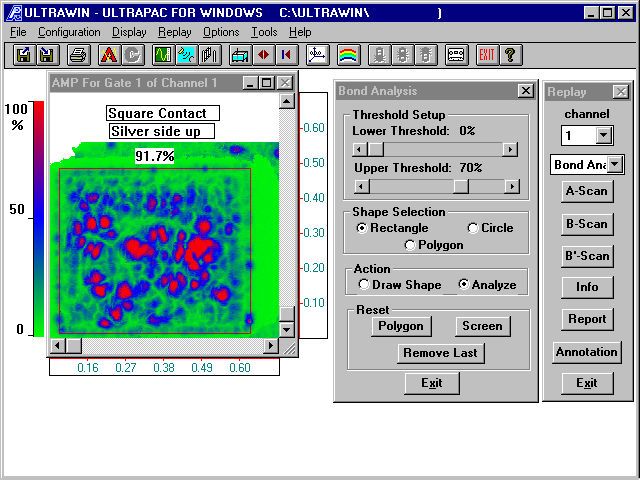This screenshot has width=640, height=480.
Task: Click the red EXIT toolbar icon
Action: 487,54
